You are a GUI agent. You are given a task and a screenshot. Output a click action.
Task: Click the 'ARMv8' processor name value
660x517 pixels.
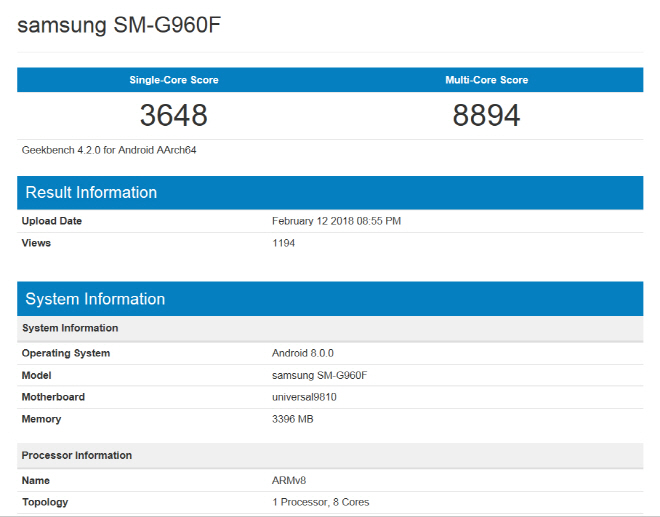tap(289, 480)
